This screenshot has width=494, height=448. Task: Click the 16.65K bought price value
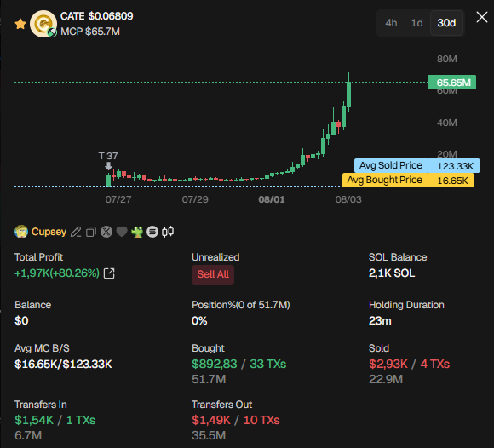pyautogui.click(x=451, y=181)
